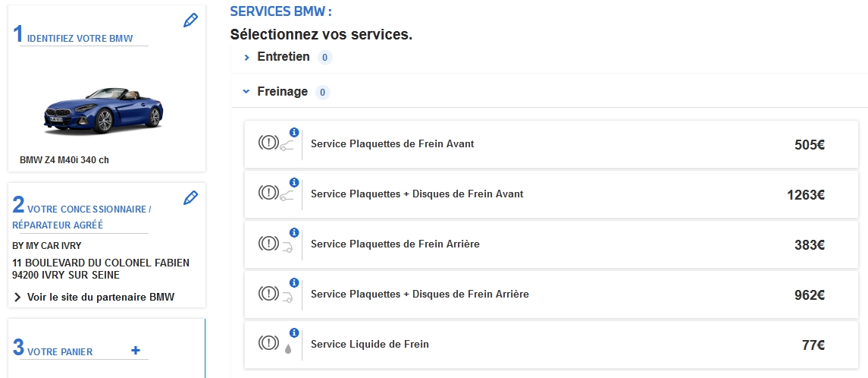Open 'Voir le site du partenaire BMW' link
868x378 pixels.
click(100, 297)
